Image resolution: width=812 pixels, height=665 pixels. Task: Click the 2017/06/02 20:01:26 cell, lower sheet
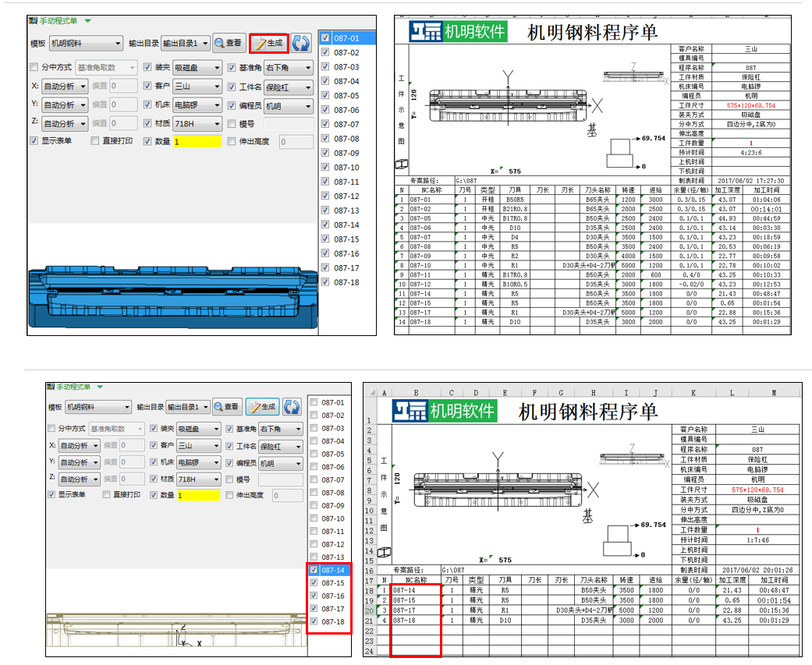tap(757, 571)
